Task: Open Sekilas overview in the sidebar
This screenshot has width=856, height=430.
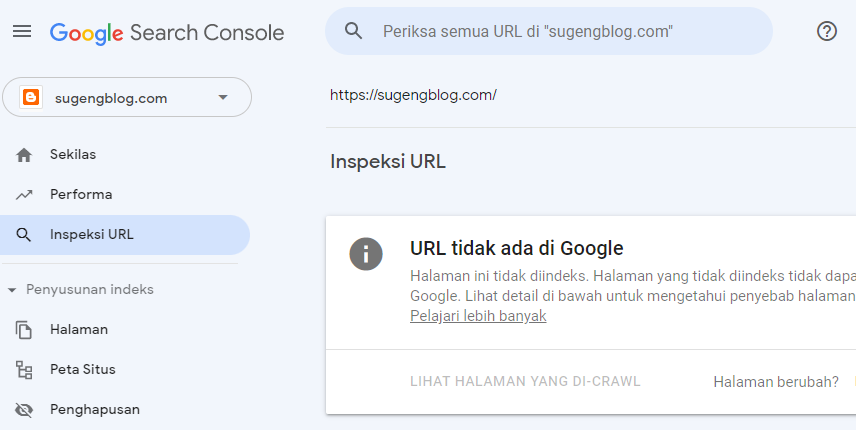Action: click(x=73, y=155)
